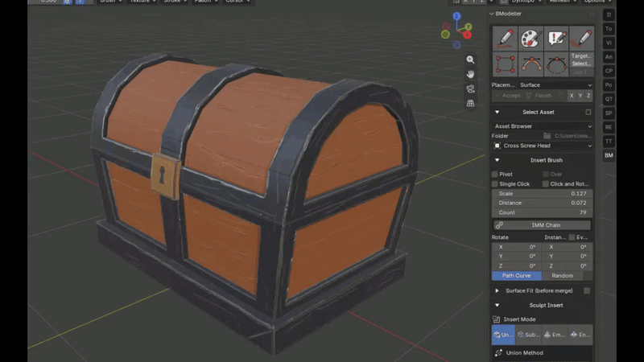Screen dimensions: 644x362
Task: Toggle the Ev... checkbox beside Instan...
Action: 572,237
